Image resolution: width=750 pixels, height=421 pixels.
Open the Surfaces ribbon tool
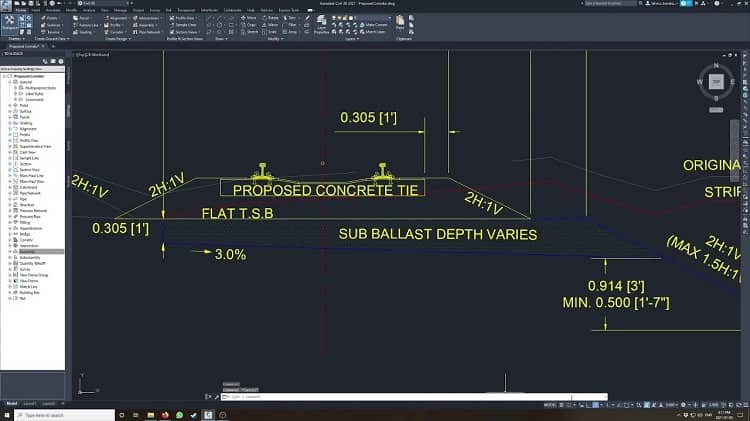52,25
